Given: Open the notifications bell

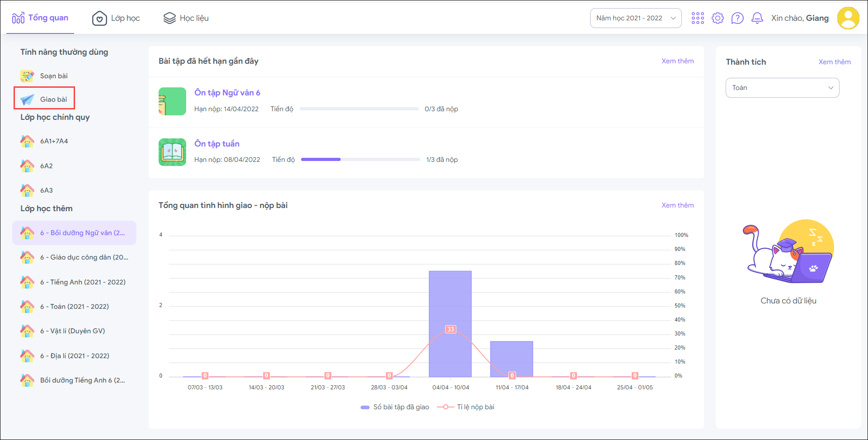Looking at the screenshot, I should (x=757, y=18).
